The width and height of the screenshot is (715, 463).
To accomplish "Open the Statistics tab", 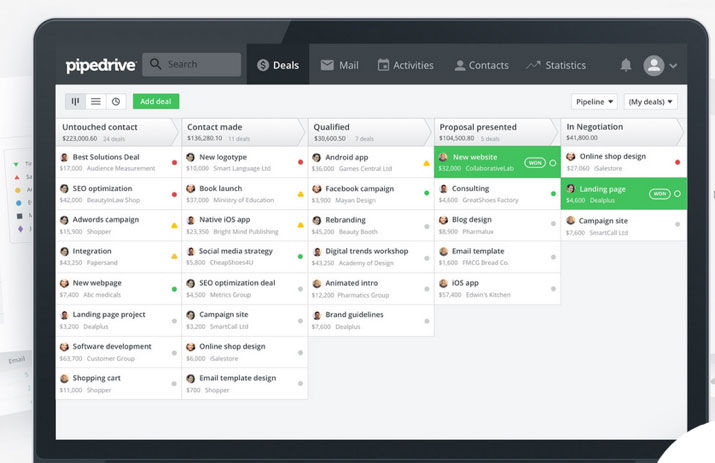I will (556, 65).
